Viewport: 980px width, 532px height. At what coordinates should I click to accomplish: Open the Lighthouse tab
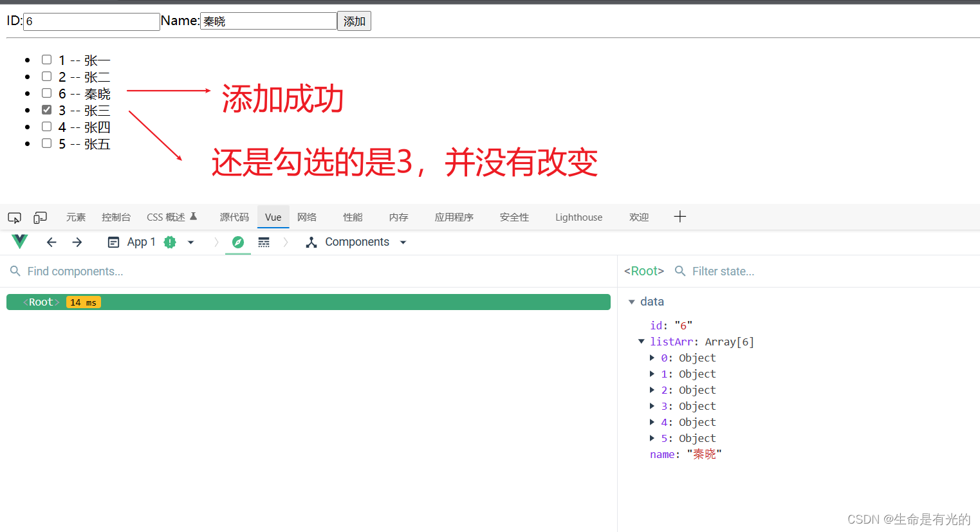point(579,217)
